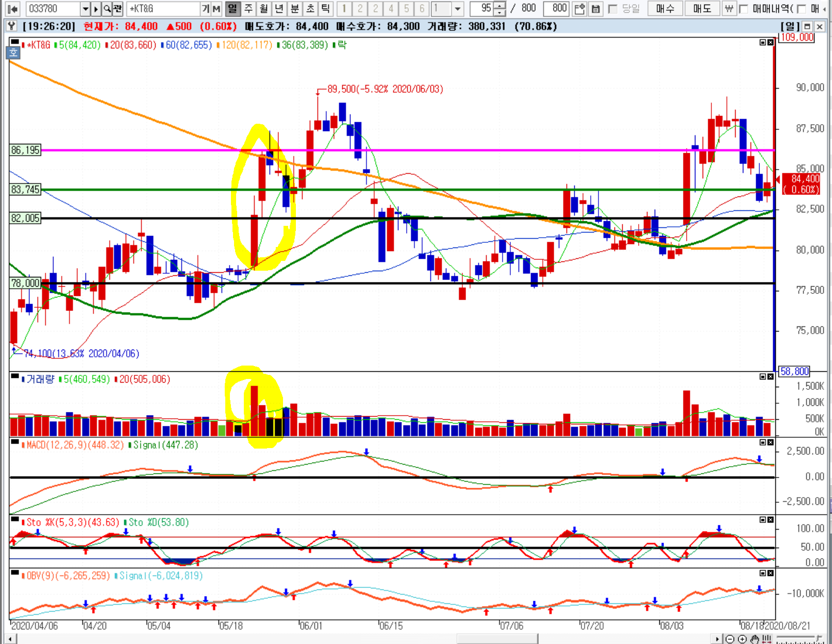Screen dimensions: 832x644
Task: Expand the interval combo box showing 1
Action: [458, 9]
